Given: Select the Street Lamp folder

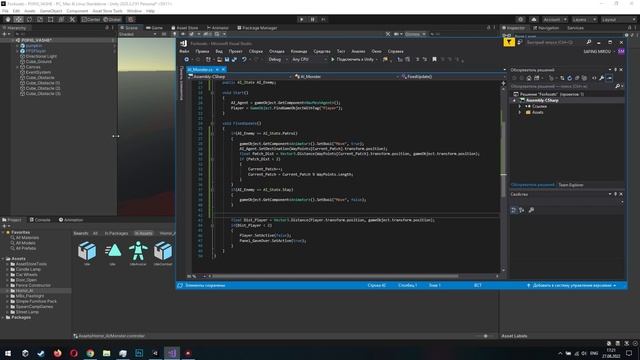Looking at the screenshot, I should [x=27, y=312].
